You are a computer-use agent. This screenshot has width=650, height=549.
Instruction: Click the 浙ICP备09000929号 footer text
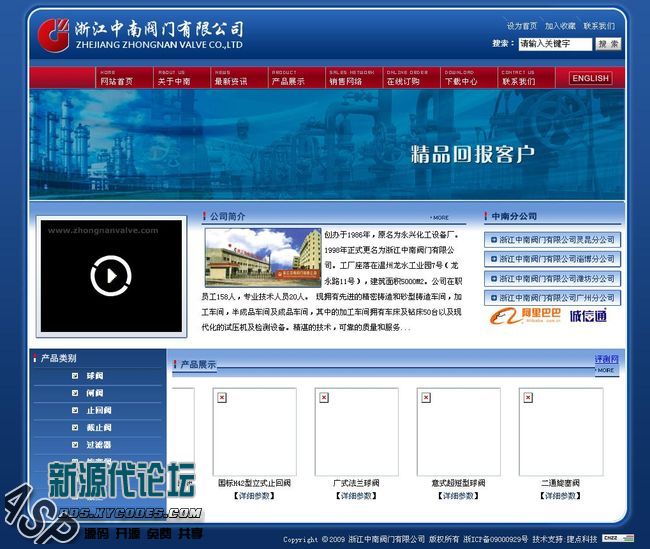coord(495,539)
